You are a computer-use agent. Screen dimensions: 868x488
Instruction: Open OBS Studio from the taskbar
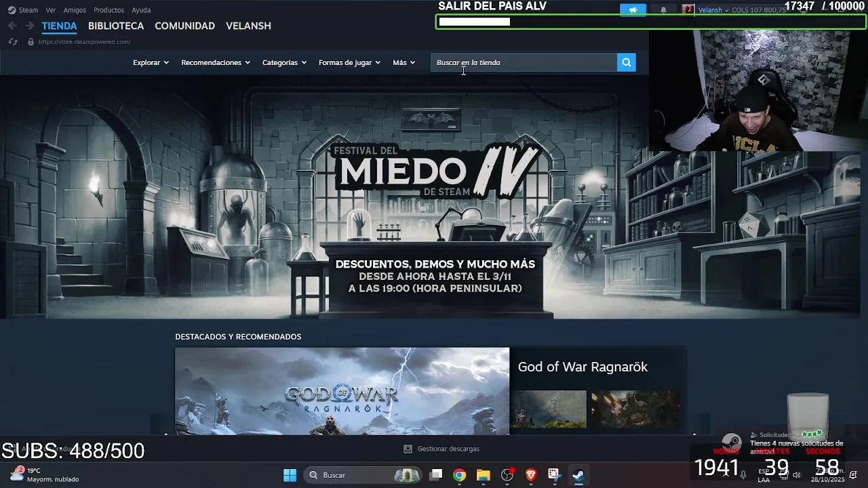click(x=507, y=475)
